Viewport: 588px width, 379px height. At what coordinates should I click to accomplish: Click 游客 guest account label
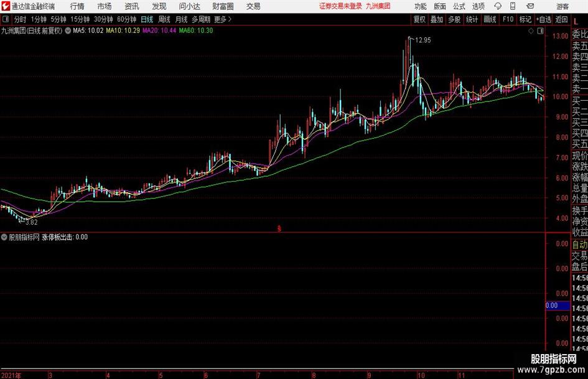pyautogui.click(x=562, y=6)
